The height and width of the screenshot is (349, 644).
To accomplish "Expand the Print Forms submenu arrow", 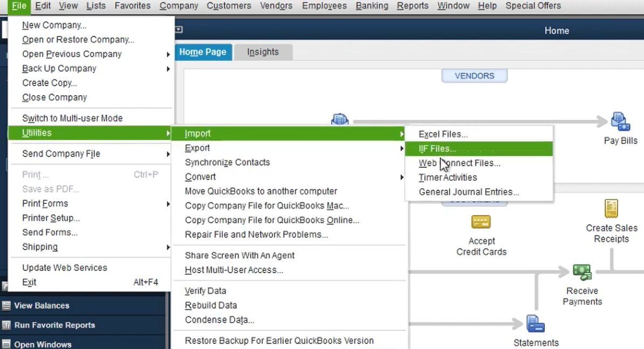I will point(168,204).
